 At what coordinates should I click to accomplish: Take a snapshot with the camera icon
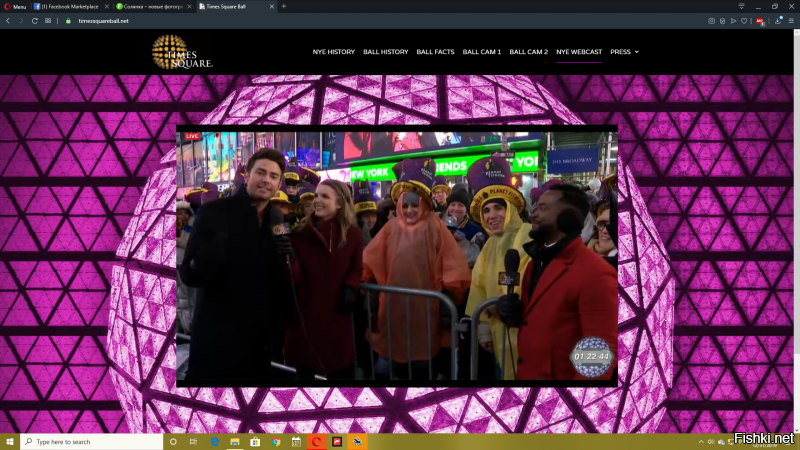pyautogui.click(x=711, y=21)
